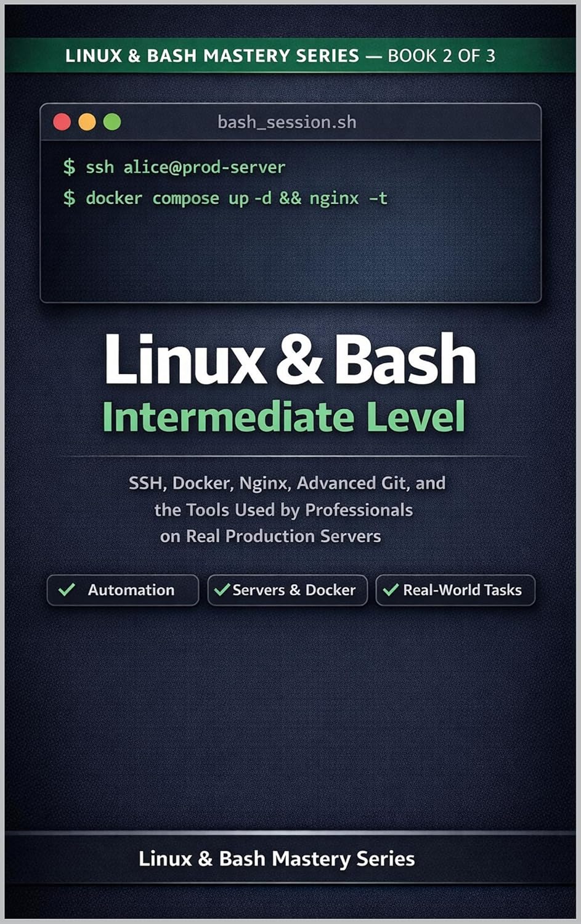Click the Automation badge

123,590
